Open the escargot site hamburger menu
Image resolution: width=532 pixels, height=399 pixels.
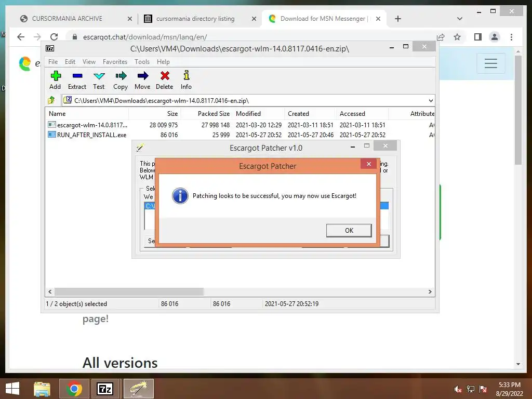point(490,63)
